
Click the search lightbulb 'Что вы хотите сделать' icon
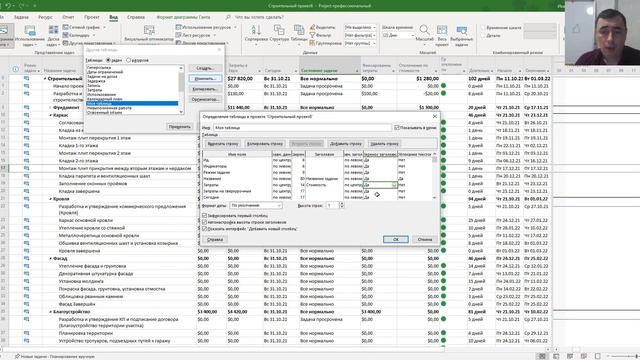point(228,17)
